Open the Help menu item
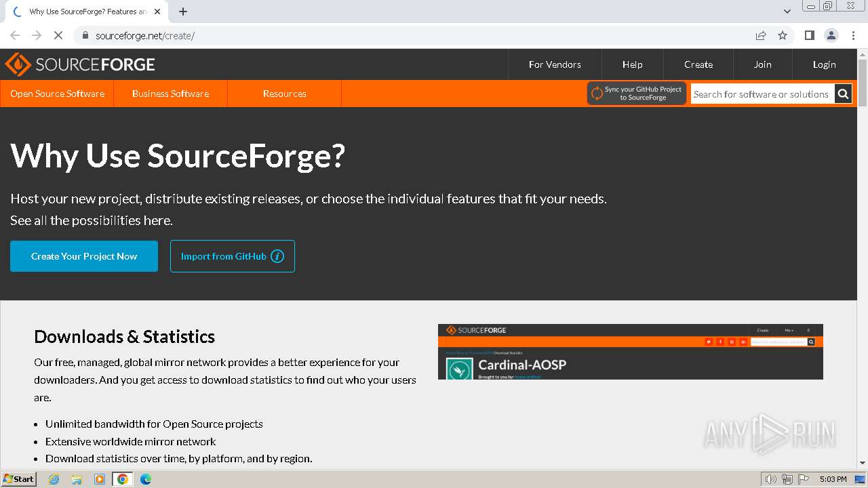 (632, 64)
